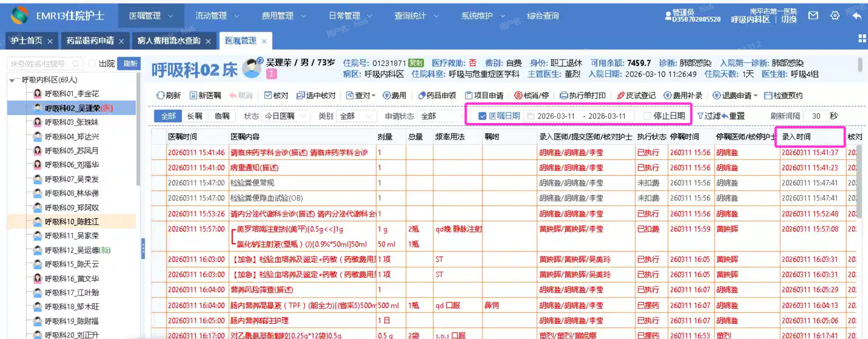Switch to 长嘱 long-term orders
Screen dimensions: 868x339
pyautogui.click(x=195, y=116)
